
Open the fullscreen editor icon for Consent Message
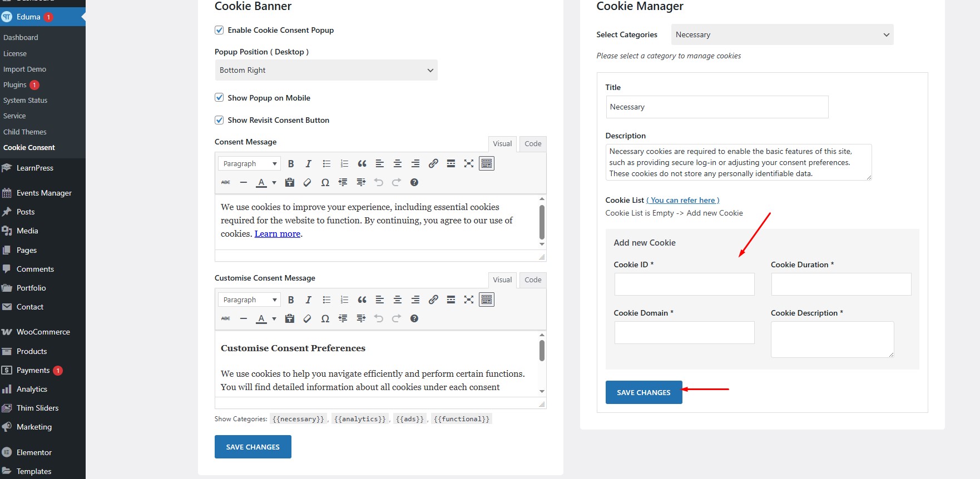(x=469, y=163)
